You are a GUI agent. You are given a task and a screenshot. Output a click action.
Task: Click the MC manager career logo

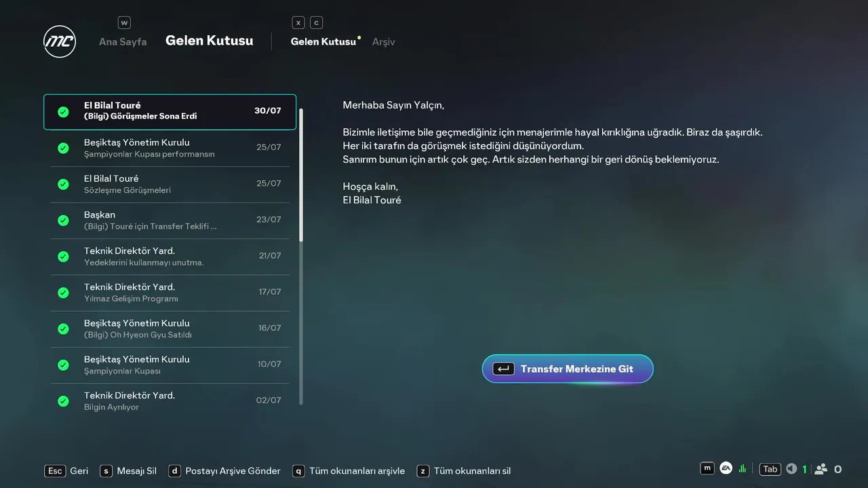click(60, 41)
